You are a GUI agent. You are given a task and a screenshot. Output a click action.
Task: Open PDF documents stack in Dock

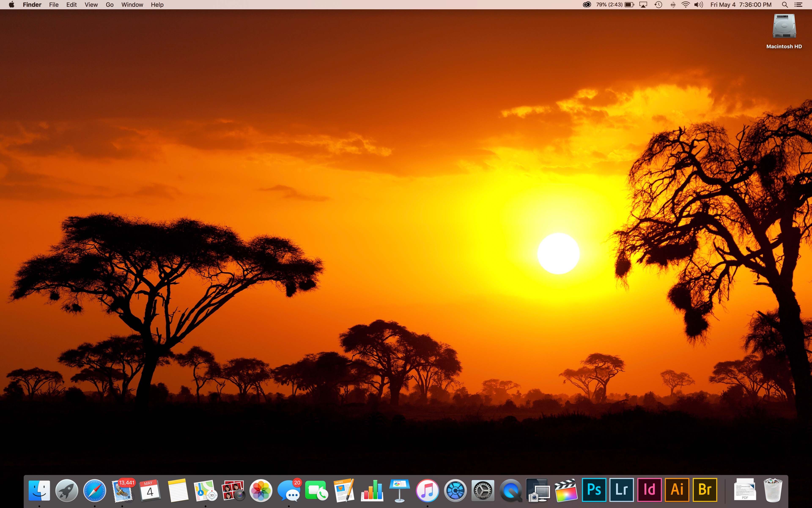coord(745,490)
